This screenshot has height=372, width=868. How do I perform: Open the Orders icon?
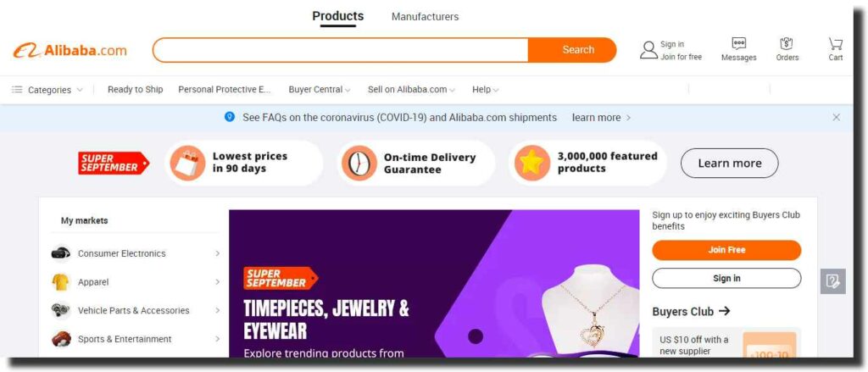pyautogui.click(x=787, y=44)
